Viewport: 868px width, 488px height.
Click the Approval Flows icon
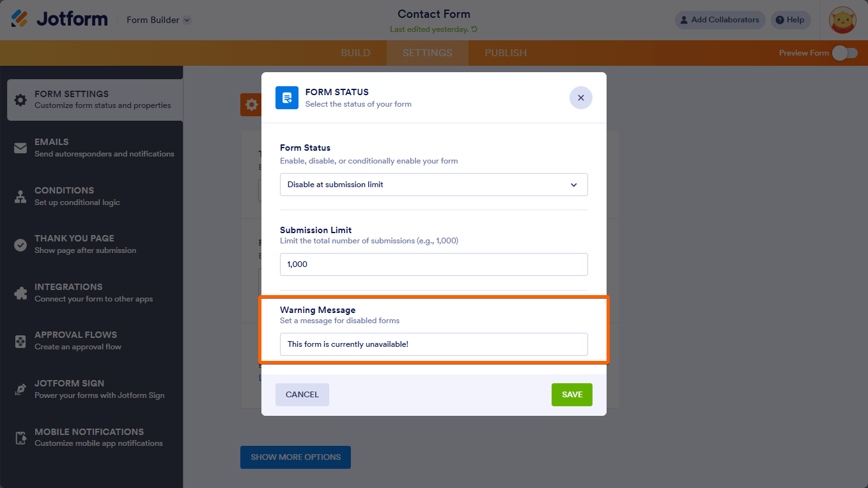[x=20, y=341]
